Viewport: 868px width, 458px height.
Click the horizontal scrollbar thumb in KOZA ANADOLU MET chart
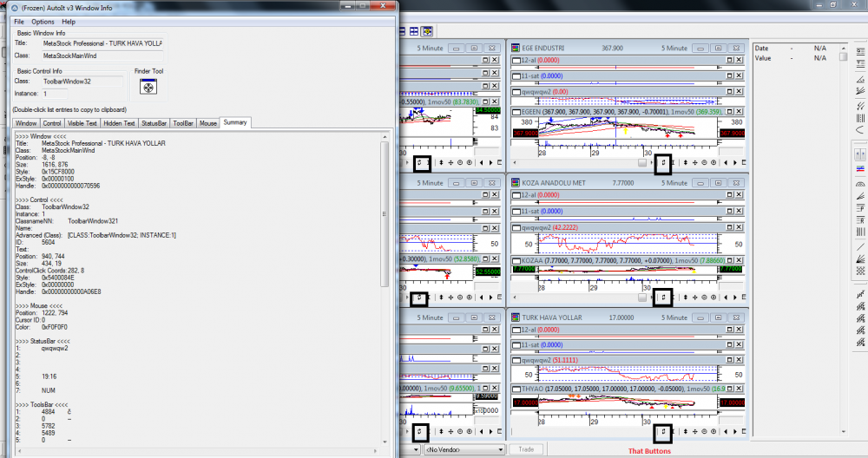pyautogui.click(x=642, y=297)
